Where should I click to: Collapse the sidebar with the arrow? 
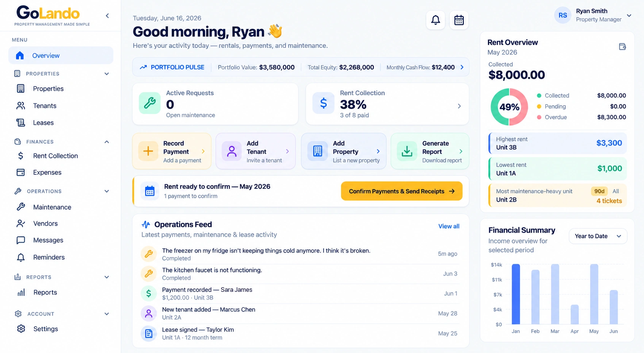pyautogui.click(x=107, y=16)
